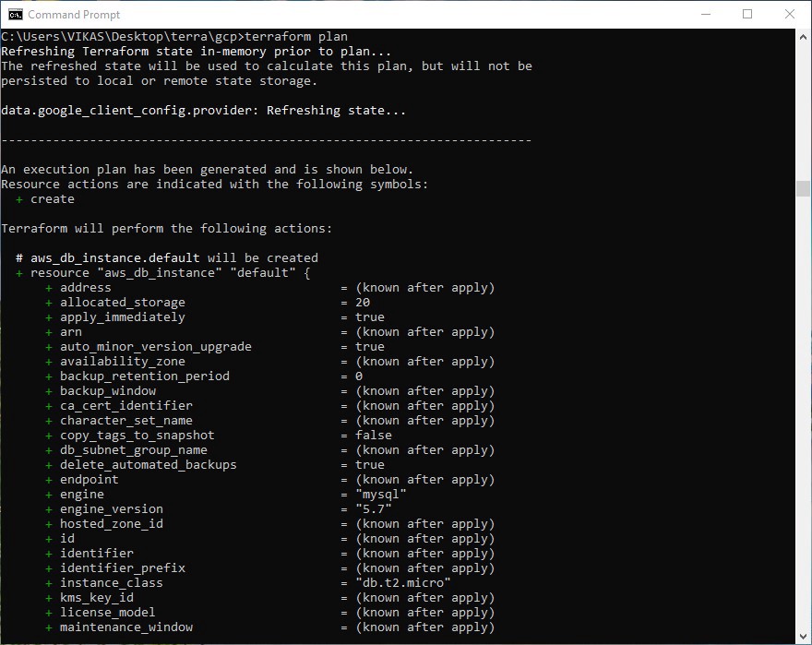Click the 'endpoint' attribute
Image resolution: width=812 pixels, height=645 pixels.
point(90,479)
